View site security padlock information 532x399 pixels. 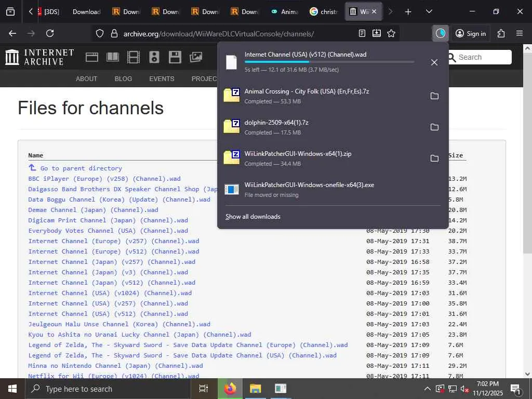tap(114, 33)
